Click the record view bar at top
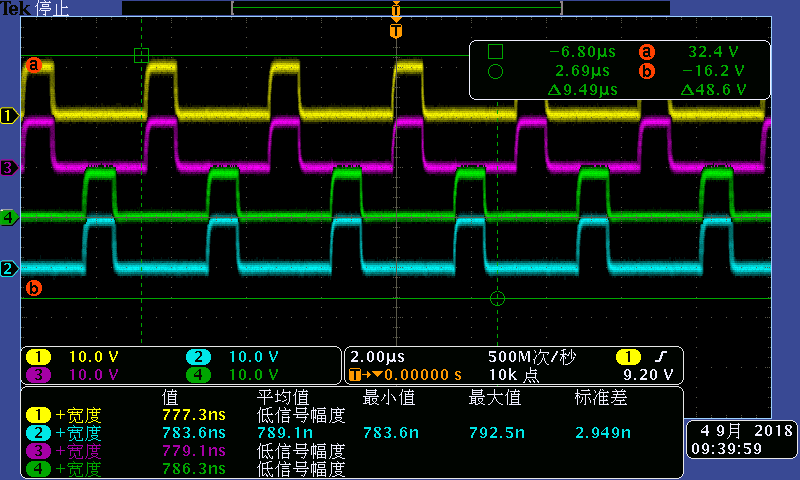800x480 pixels. coord(396,8)
